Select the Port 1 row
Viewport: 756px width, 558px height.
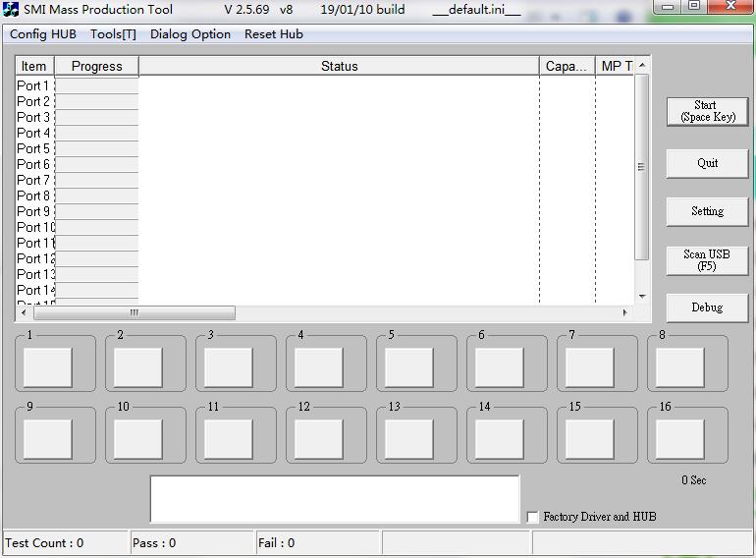(325, 85)
